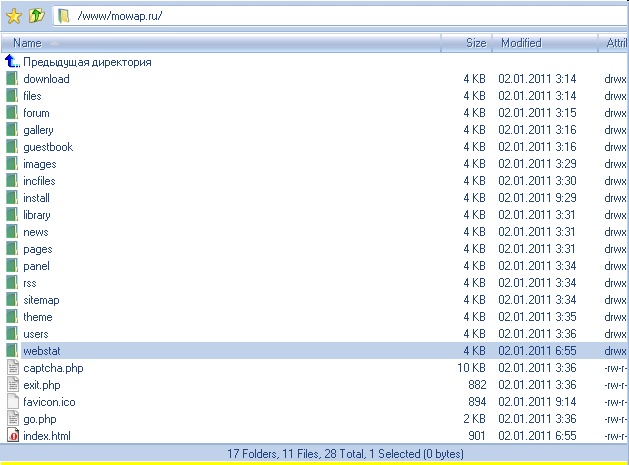Click the exit.php file icon
629x465 pixels.
coord(13,385)
